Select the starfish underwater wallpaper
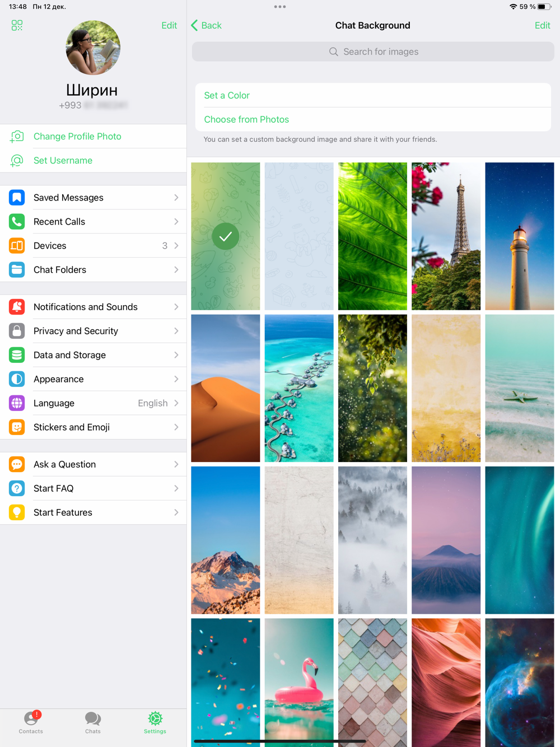Image resolution: width=560 pixels, height=747 pixels. click(520, 388)
